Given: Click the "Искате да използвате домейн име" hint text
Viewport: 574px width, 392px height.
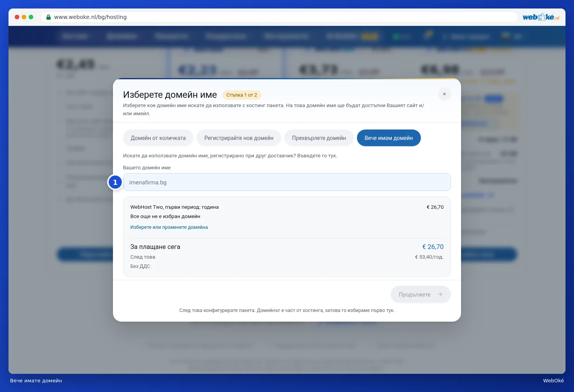Looking at the screenshot, I should pos(230,156).
